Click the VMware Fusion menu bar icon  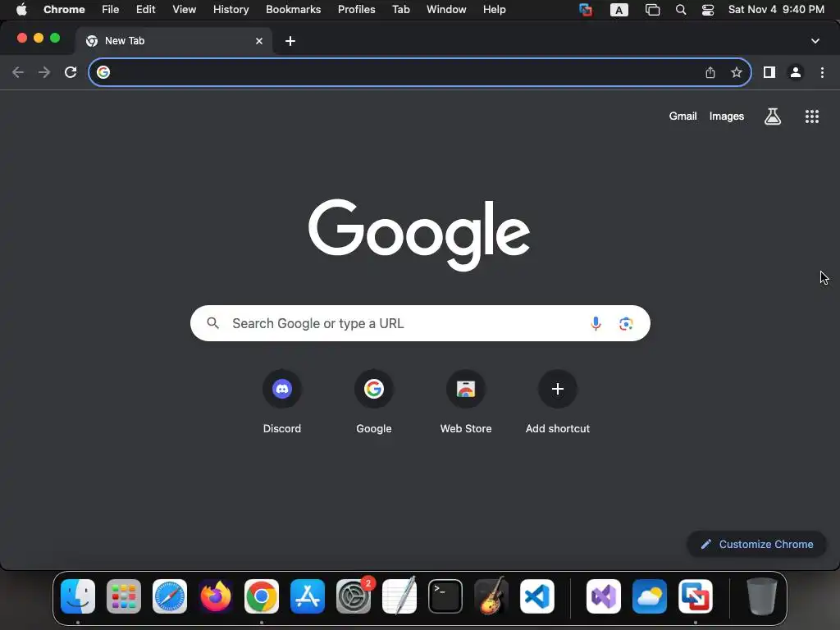pyautogui.click(x=586, y=10)
